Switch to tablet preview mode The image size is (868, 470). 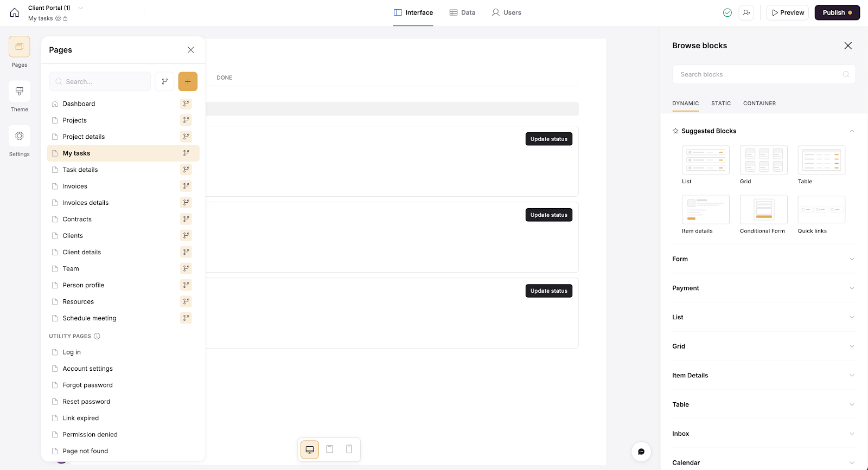329,449
